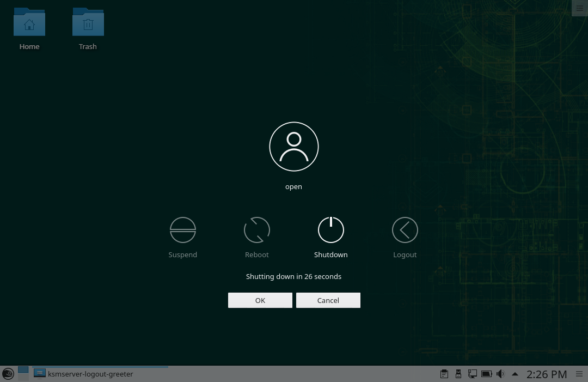Open the Trash desktop icon

click(88, 24)
